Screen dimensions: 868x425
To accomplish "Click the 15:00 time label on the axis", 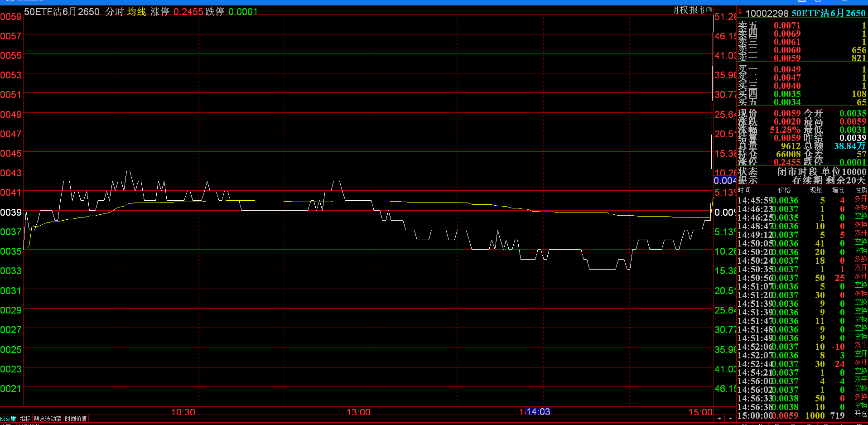I will click(700, 412).
